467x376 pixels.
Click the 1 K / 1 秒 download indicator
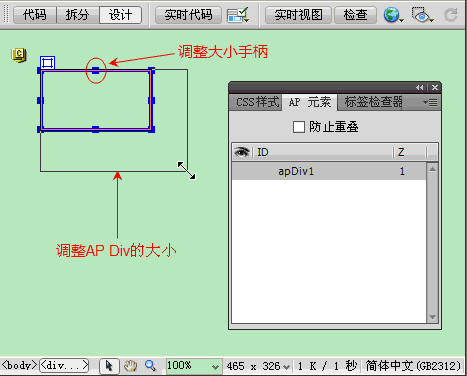point(327,366)
